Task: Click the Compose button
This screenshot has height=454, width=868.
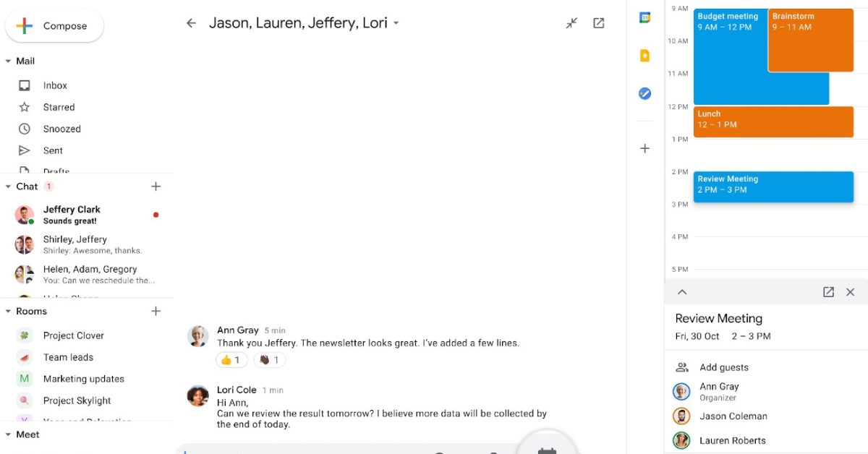Action: (54, 26)
